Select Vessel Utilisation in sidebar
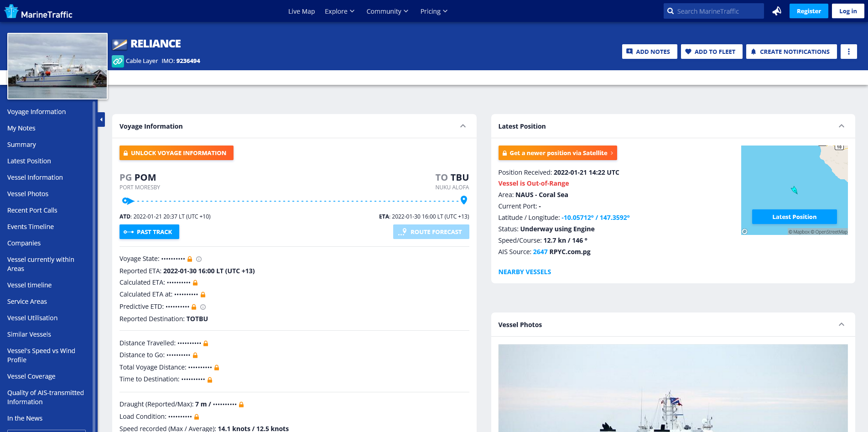Image resolution: width=868 pixels, height=432 pixels. tap(32, 318)
